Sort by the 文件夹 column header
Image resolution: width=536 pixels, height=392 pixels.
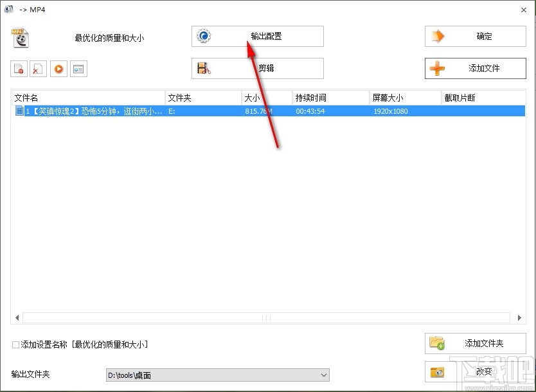(203, 98)
